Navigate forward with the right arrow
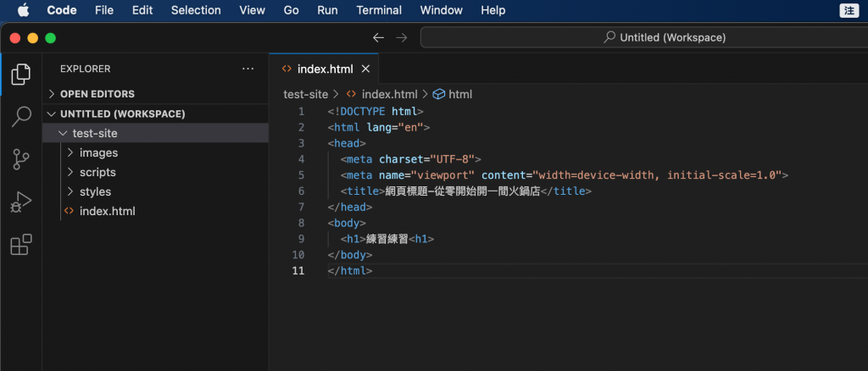Image resolution: width=868 pixels, height=371 pixels. (402, 37)
